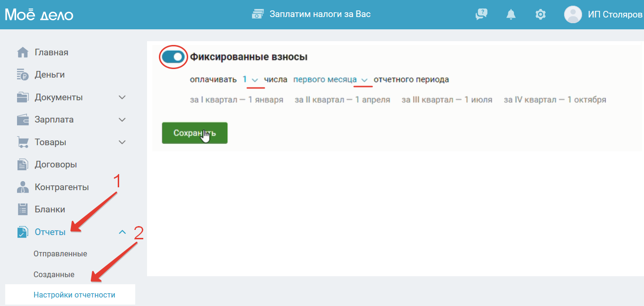644x306 pixels.
Task: Expand the Товары menu chevron
Action: click(122, 142)
